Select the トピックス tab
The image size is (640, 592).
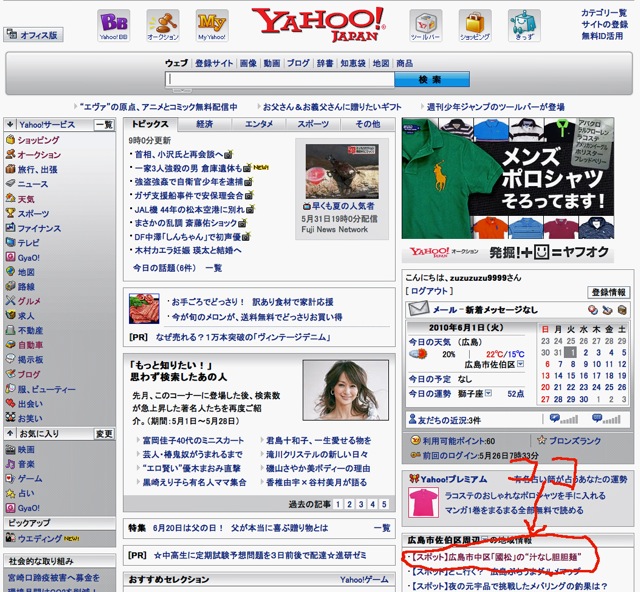[150, 124]
